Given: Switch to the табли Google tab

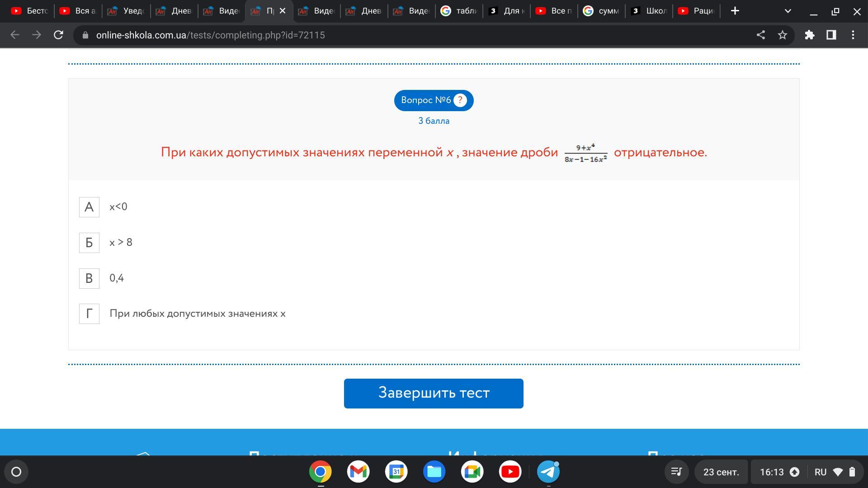Looking at the screenshot, I should point(459,11).
